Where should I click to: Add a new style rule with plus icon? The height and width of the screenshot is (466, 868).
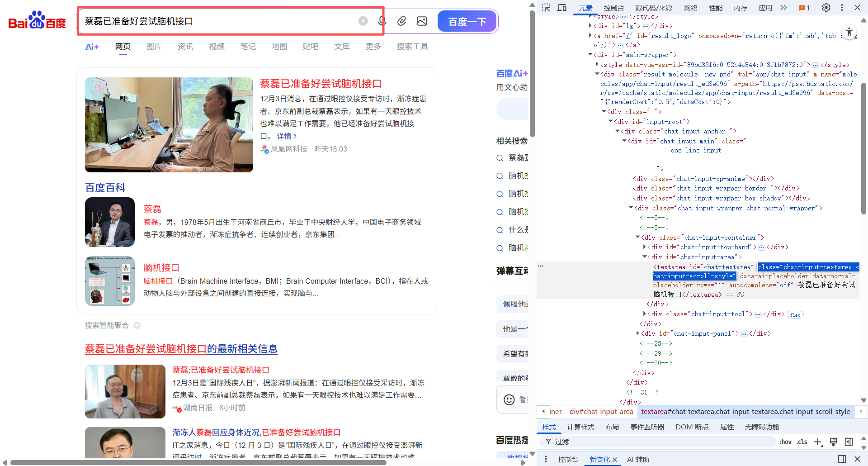pos(818,442)
